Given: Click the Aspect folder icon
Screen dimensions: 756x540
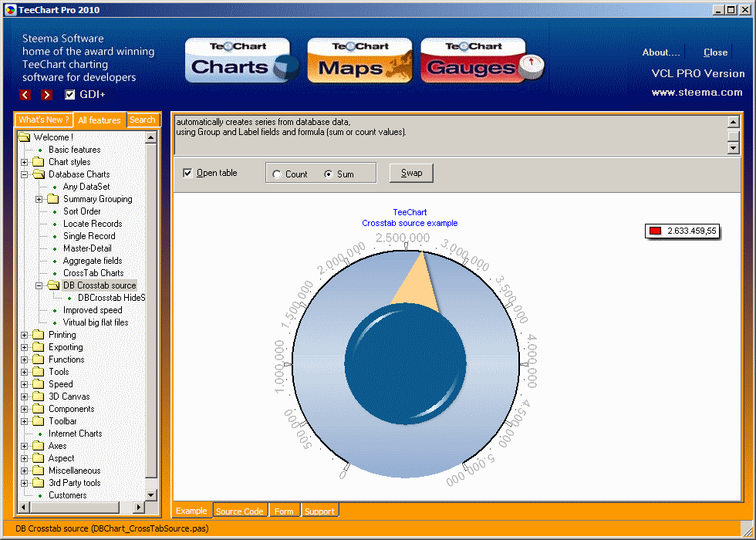Looking at the screenshot, I should pos(39,458).
